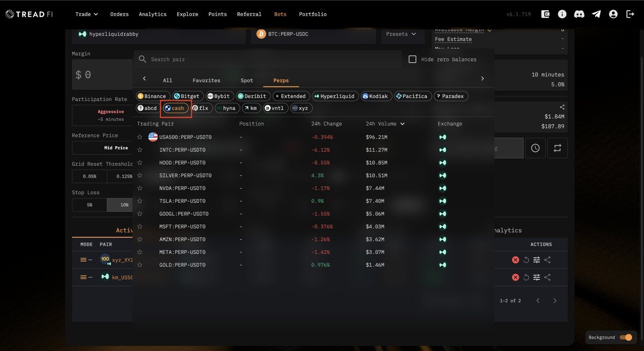Filter by Hyperliquid exchange chip

(334, 96)
